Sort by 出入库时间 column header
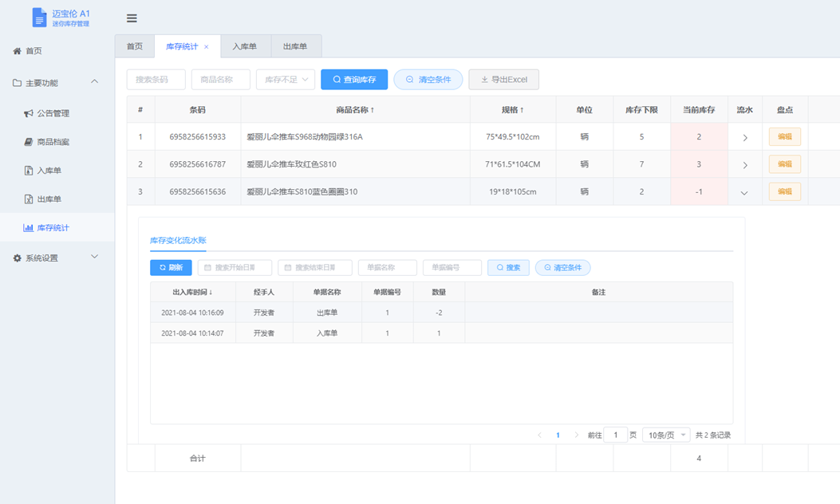840x504 pixels. 192,292
